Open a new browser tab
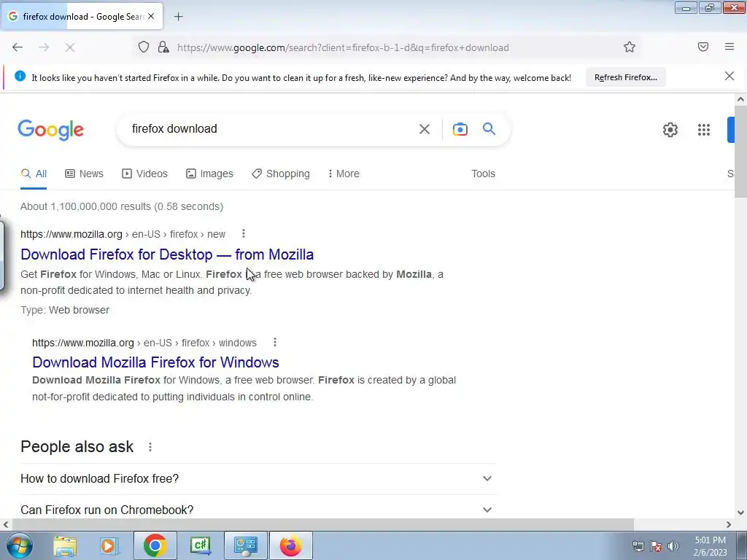The height and width of the screenshot is (560, 747). 178,17
